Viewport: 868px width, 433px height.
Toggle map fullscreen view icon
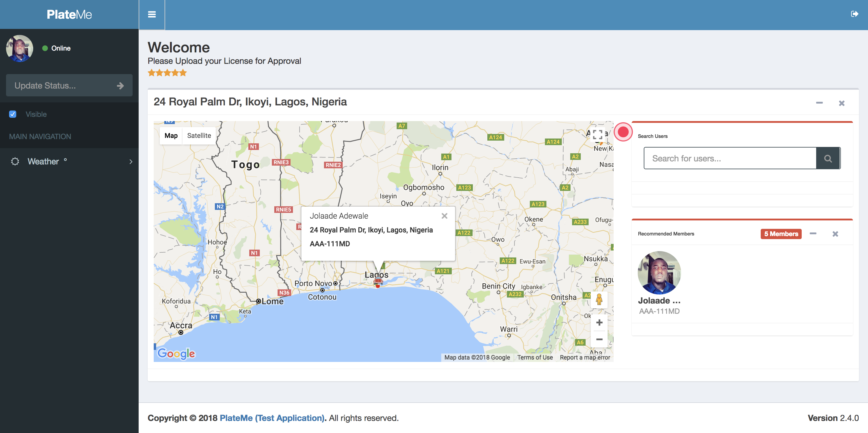tap(597, 135)
